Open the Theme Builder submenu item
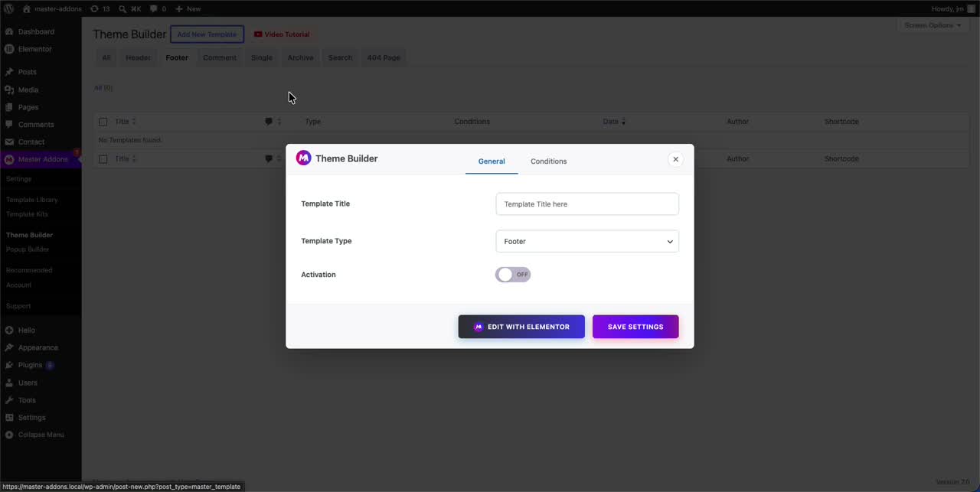This screenshot has height=492, width=980. pyautogui.click(x=30, y=235)
